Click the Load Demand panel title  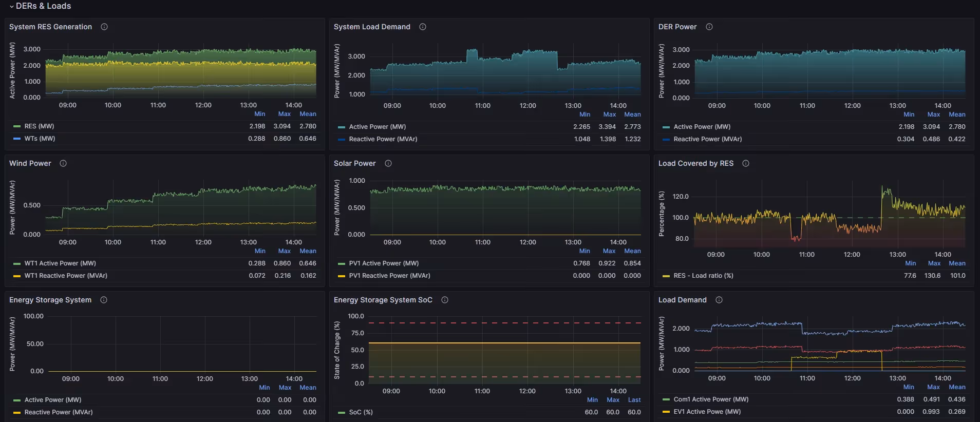[x=683, y=300]
